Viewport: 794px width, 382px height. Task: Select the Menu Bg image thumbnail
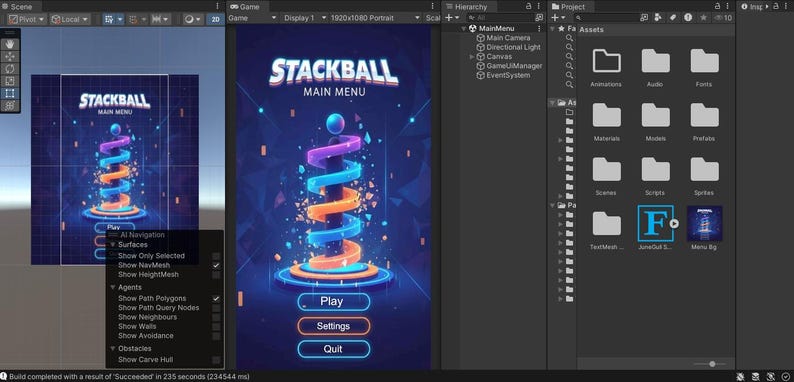[x=704, y=224]
